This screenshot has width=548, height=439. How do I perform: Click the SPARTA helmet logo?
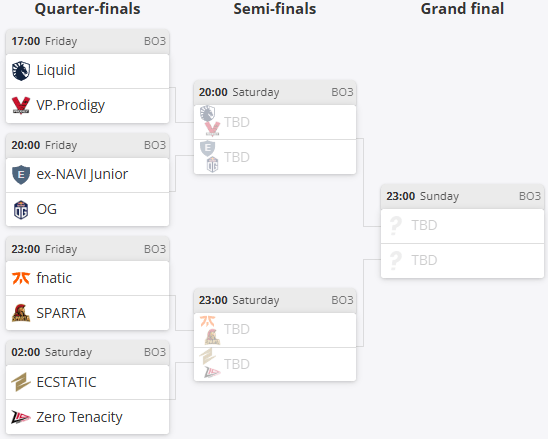click(x=21, y=313)
